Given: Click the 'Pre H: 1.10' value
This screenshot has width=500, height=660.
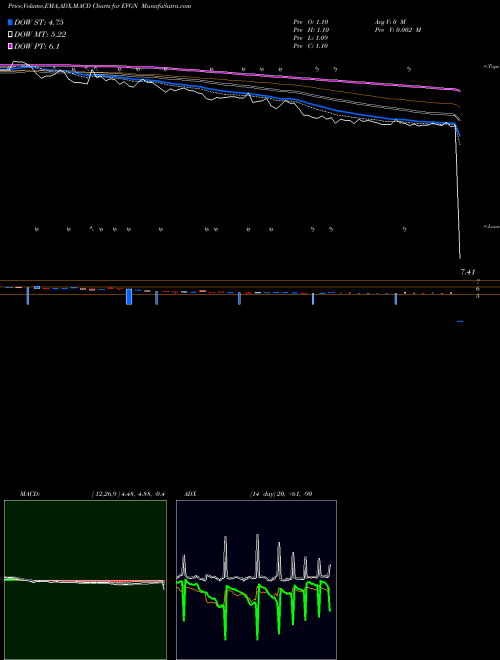Looking at the screenshot, I should pos(311,30).
